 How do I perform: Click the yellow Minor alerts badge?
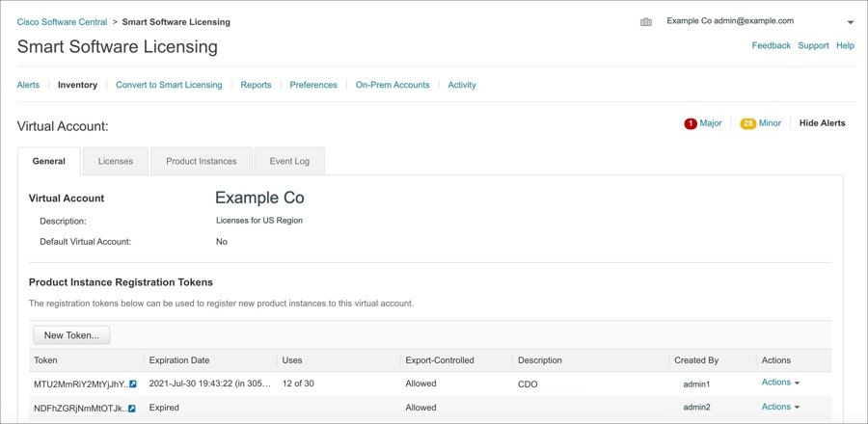coord(747,123)
